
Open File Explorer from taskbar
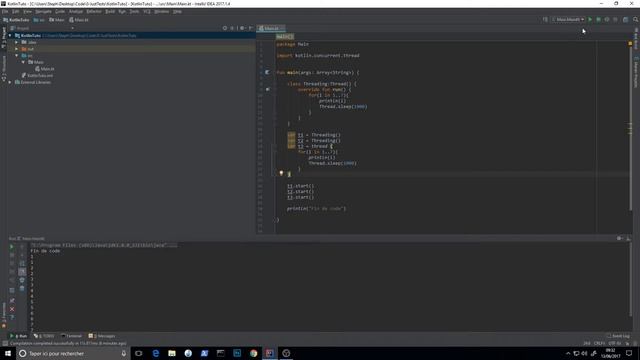172,353
